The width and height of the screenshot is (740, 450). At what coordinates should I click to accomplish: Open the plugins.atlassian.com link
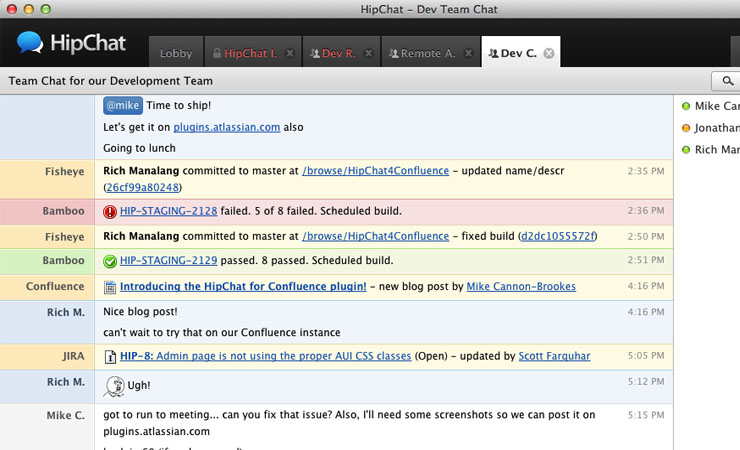pos(227,127)
